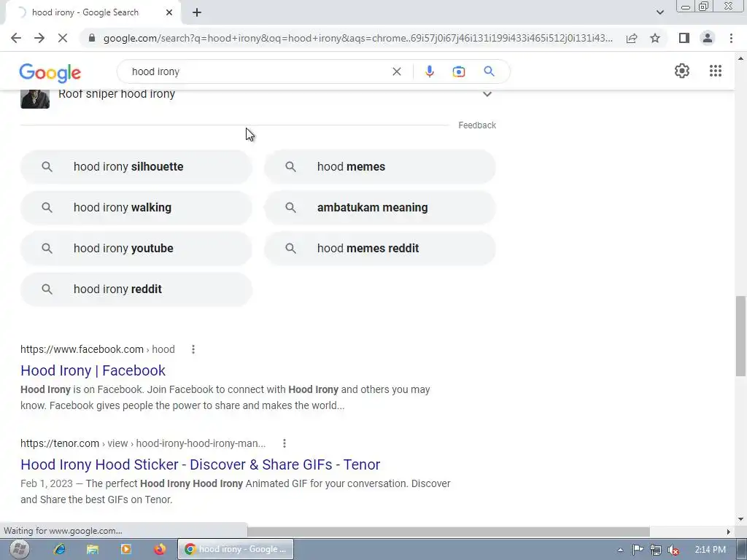
Task: Click the 2:14 PM clock
Action: pos(710,550)
